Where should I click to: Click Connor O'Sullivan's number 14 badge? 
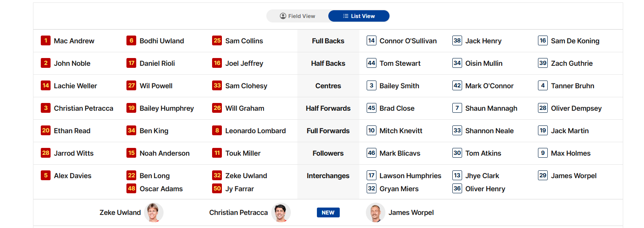[371, 40]
